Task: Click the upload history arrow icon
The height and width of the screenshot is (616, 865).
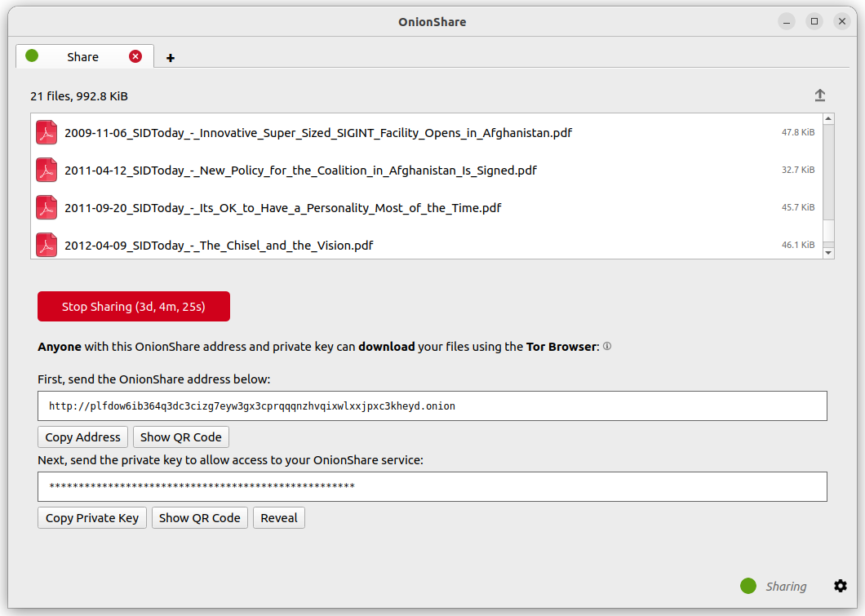Action: [x=820, y=95]
